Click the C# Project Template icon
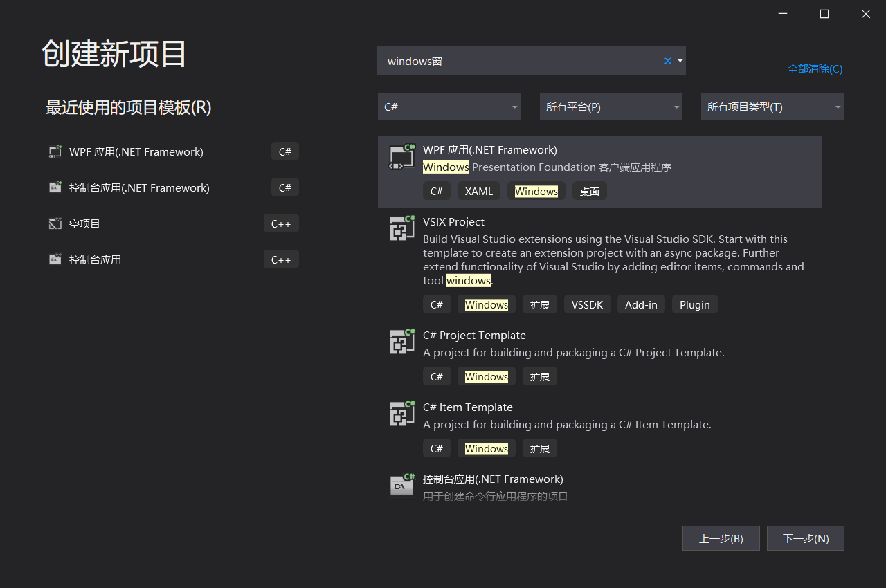Viewport: 886px width, 588px height. [401, 342]
